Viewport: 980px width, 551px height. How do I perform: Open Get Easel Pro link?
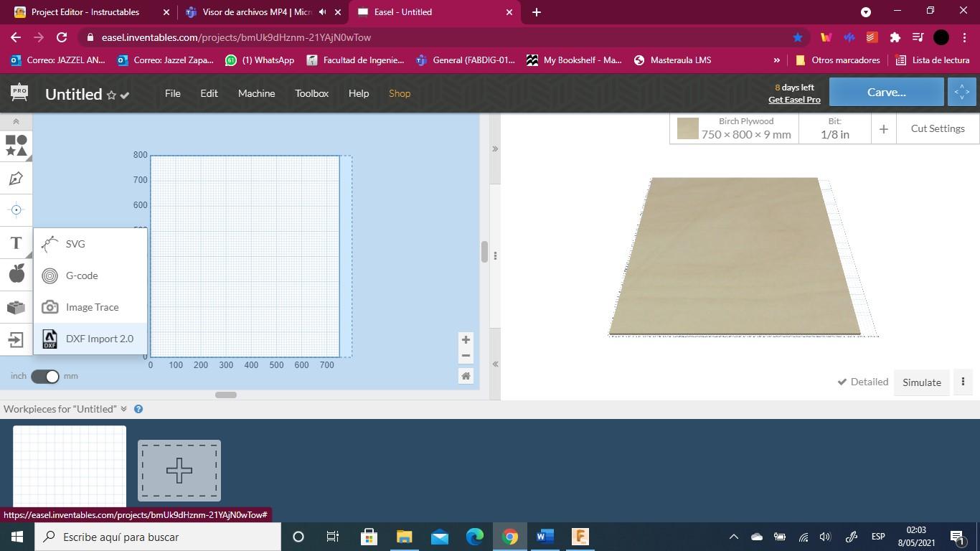[x=794, y=100]
